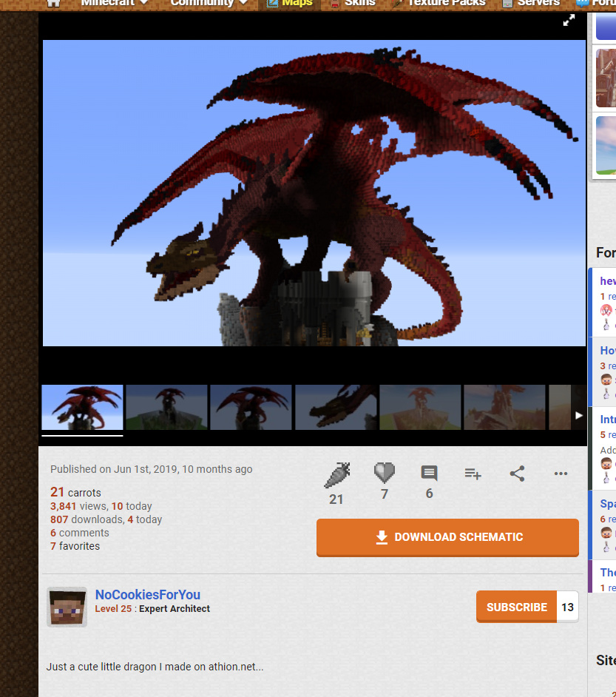
Task: Select the sixth gallery thumbnail
Action: pos(504,407)
